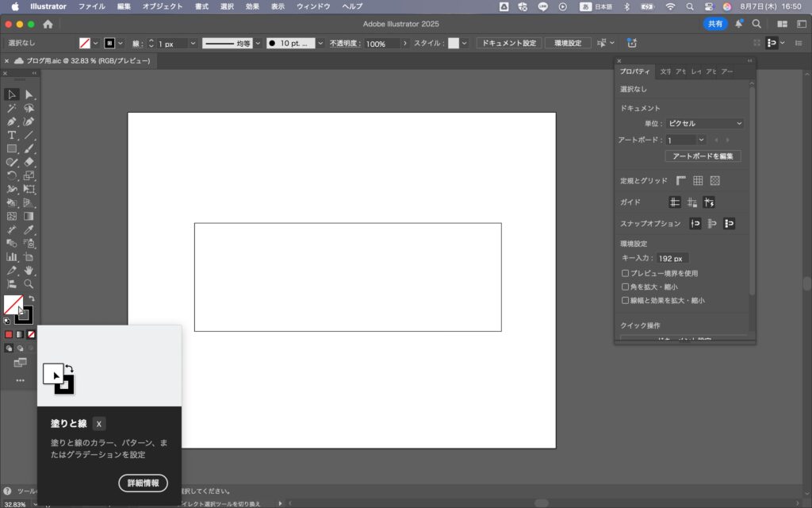Click 詳細情報 button in tooltip

[x=143, y=483]
